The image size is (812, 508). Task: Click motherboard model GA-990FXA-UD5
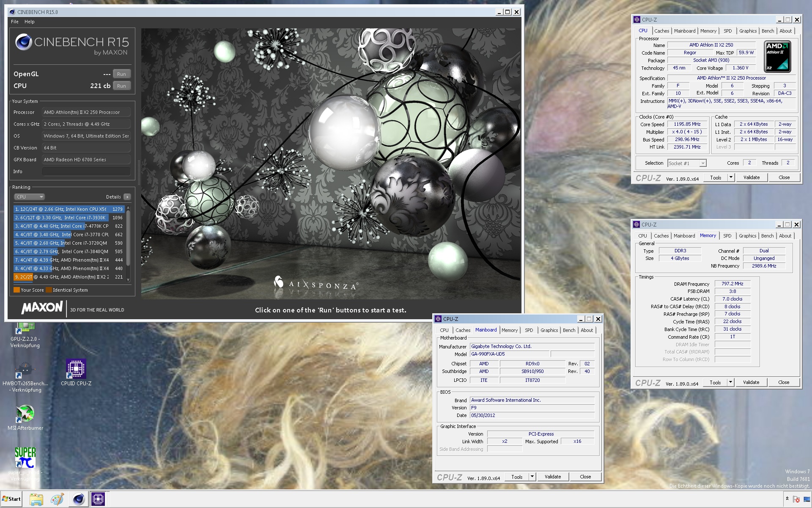coord(510,354)
